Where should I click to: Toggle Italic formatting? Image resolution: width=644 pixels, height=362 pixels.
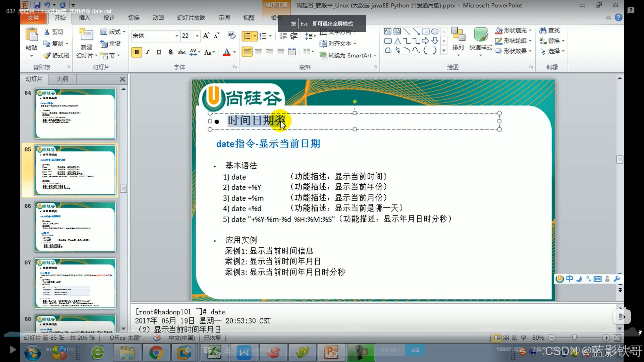148,52
